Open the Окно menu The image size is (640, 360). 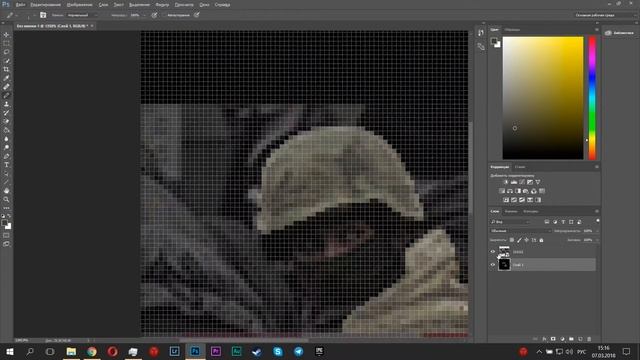click(204, 5)
